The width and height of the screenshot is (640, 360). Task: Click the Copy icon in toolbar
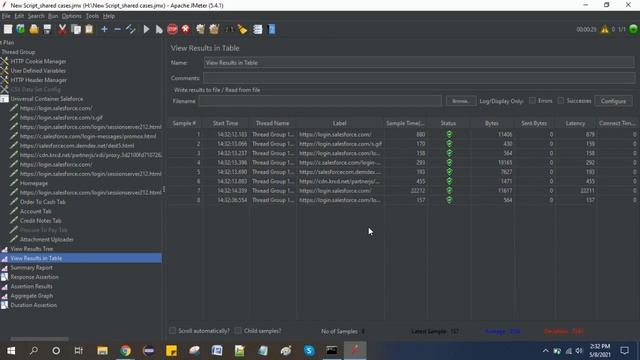point(76,29)
